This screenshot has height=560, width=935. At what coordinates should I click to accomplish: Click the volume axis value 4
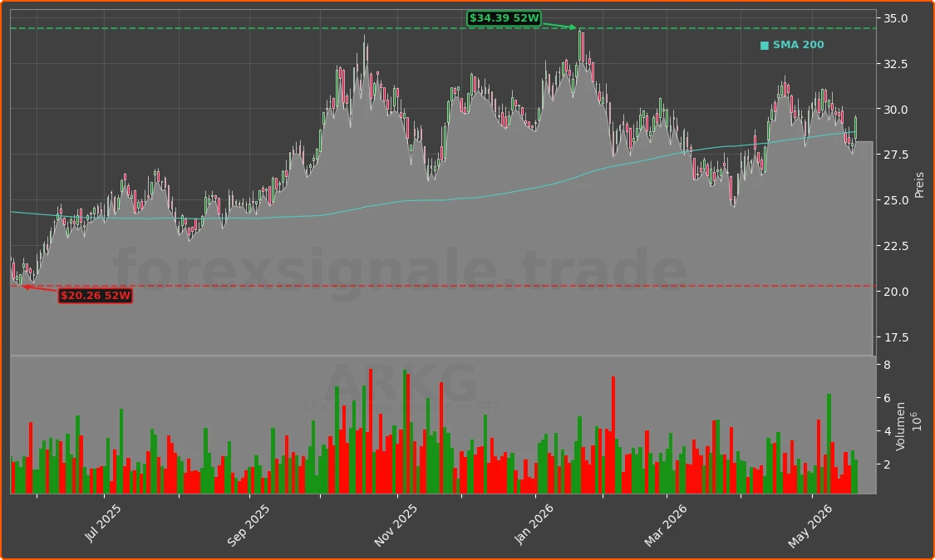click(888, 431)
